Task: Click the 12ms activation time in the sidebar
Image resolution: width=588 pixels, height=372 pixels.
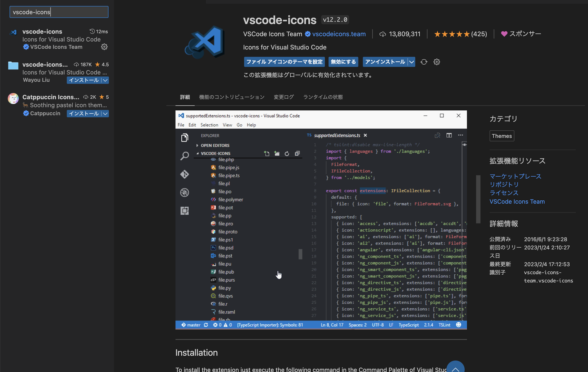Action: [x=99, y=31]
